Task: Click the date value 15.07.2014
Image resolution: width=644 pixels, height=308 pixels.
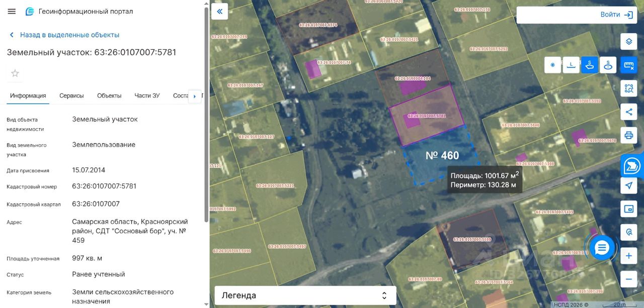Action: coord(89,170)
